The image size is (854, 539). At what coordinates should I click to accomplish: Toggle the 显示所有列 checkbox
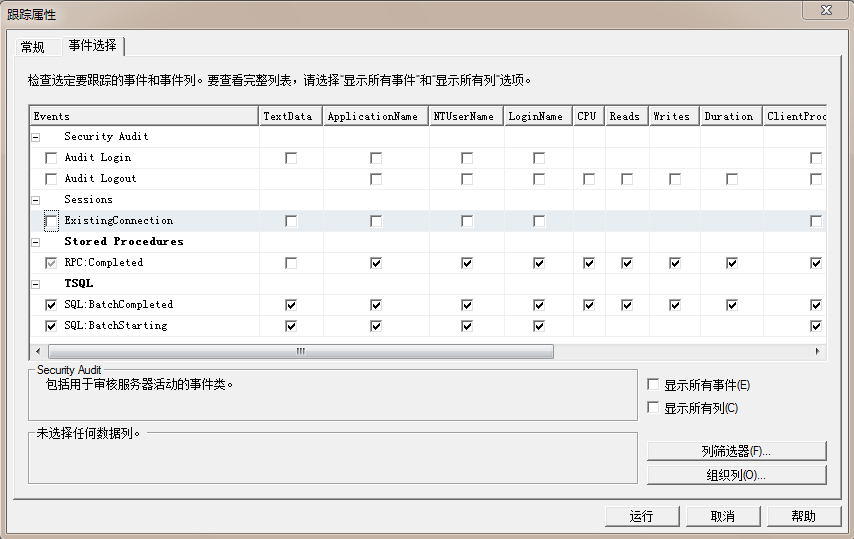pyautogui.click(x=653, y=408)
